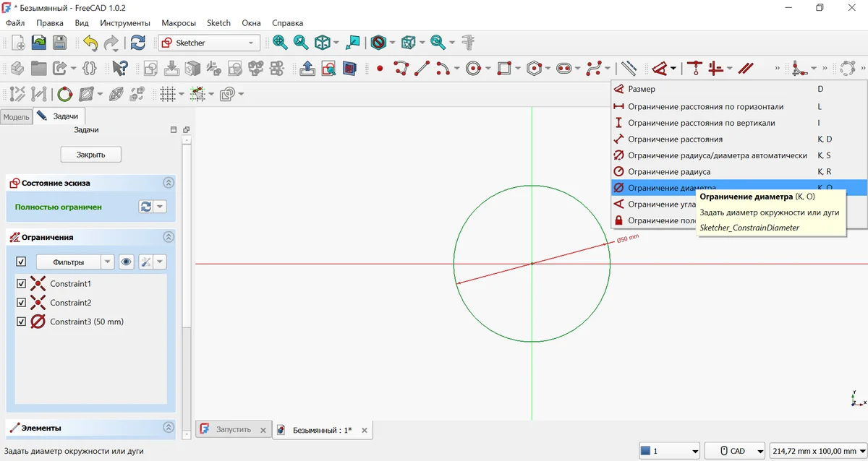Click the Undo arrow icon

point(90,43)
